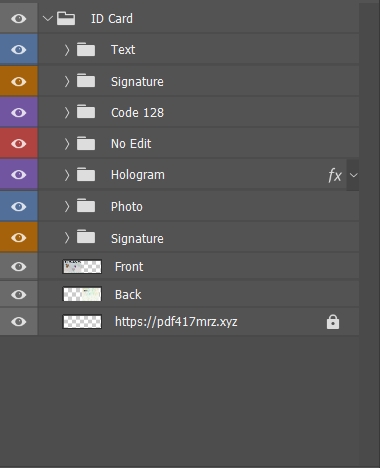Click the Front layer thumbnail
The height and width of the screenshot is (468, 380).
click(82, 267)
